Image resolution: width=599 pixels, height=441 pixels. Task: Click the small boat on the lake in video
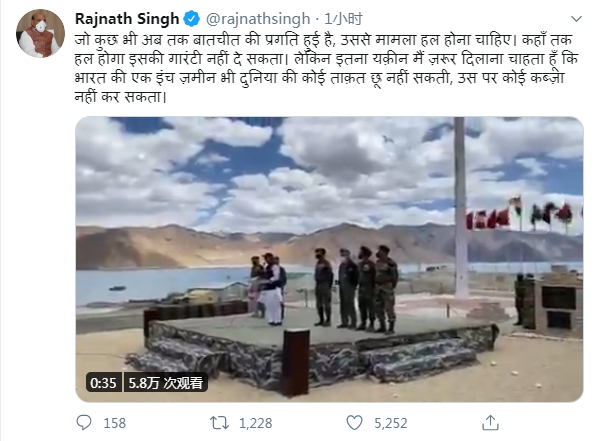[x=117, y=288]
